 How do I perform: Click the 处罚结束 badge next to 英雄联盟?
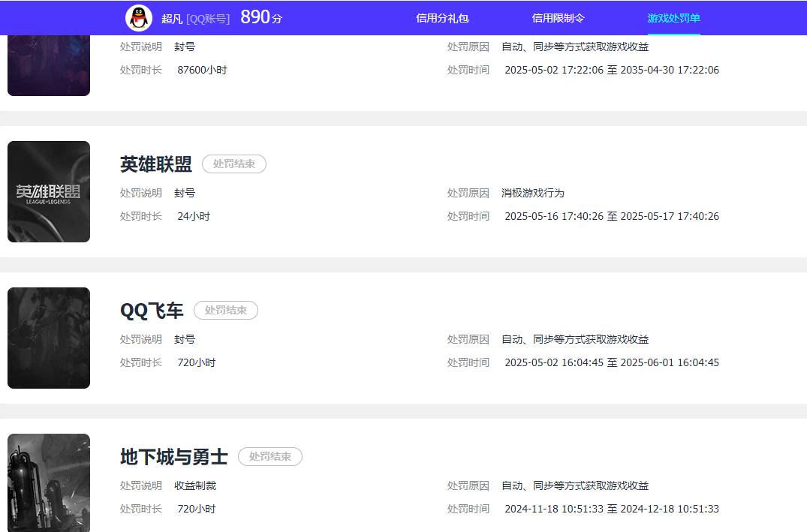(x=233, y=164)
